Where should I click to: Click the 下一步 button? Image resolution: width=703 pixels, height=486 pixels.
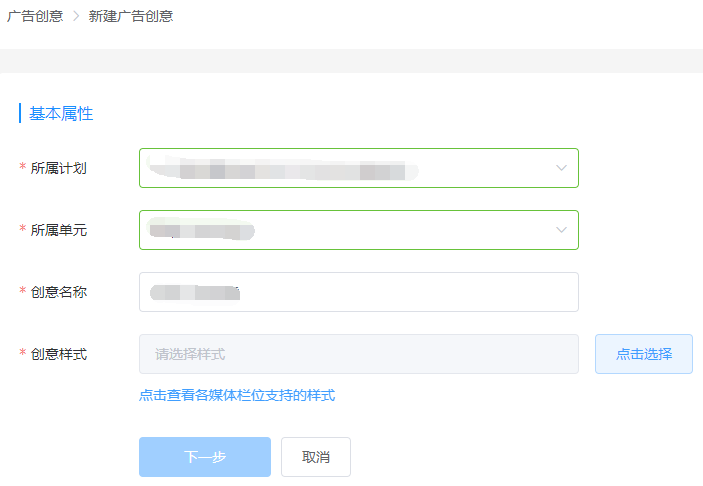click(x=204, y=457)
